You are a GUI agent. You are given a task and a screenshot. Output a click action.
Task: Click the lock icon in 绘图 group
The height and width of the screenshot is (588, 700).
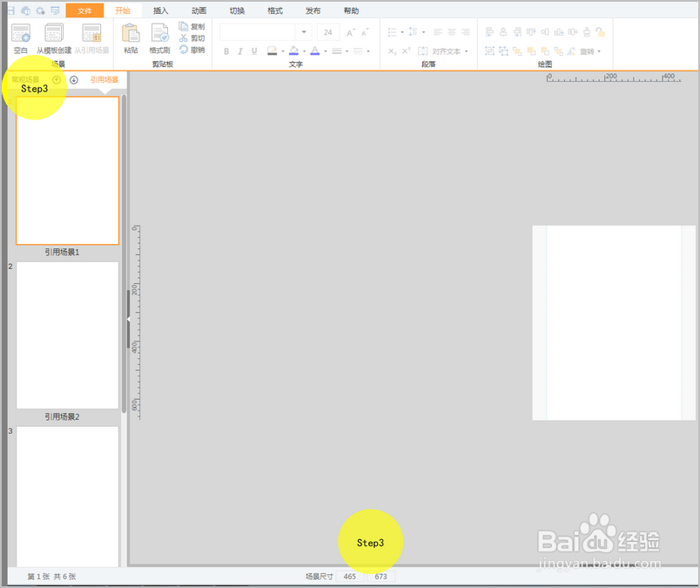pos(601,32)
